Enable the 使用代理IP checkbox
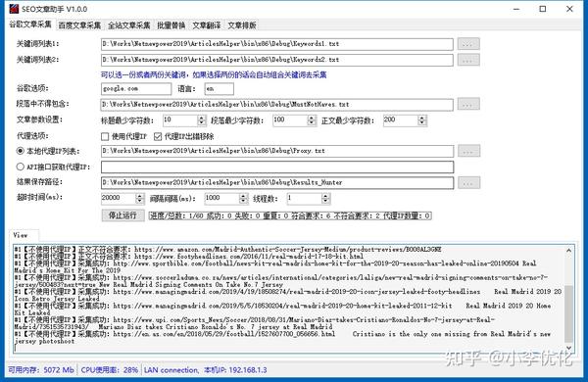588x382 pixels. [x=105, y=136]
